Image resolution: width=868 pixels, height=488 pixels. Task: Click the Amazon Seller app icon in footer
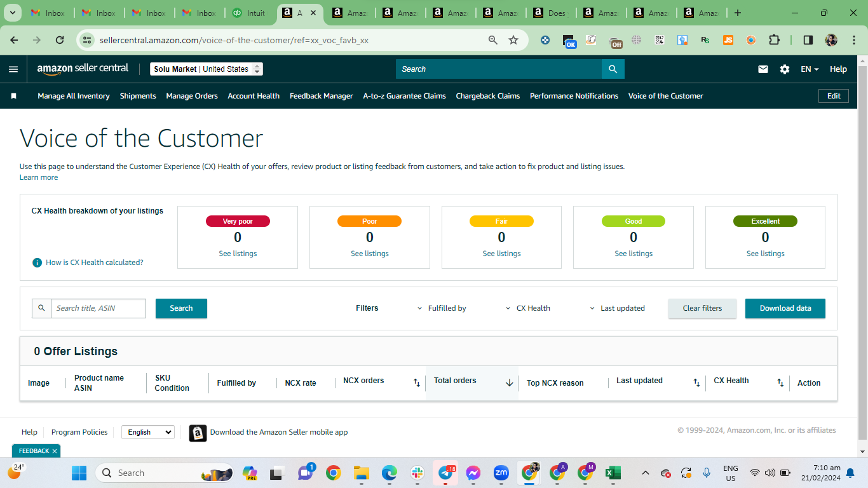point(198,433)
